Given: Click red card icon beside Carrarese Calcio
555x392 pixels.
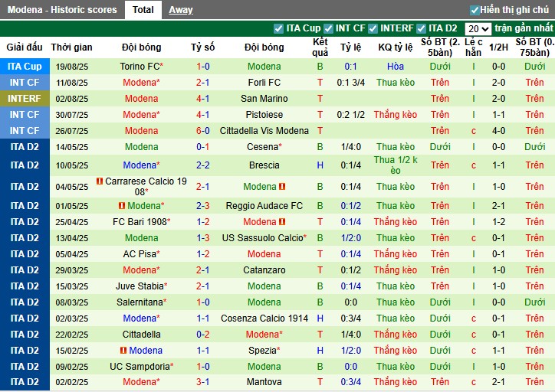Looking at the screenshot, I should (100, 181).
